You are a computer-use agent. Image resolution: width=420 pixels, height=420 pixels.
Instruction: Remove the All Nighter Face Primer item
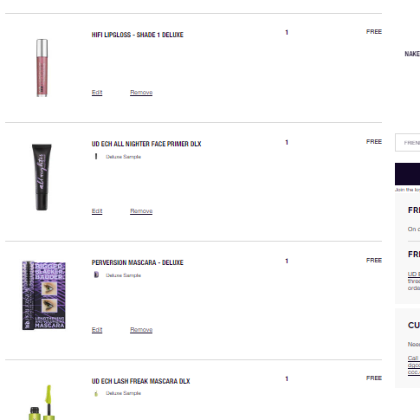141,211
